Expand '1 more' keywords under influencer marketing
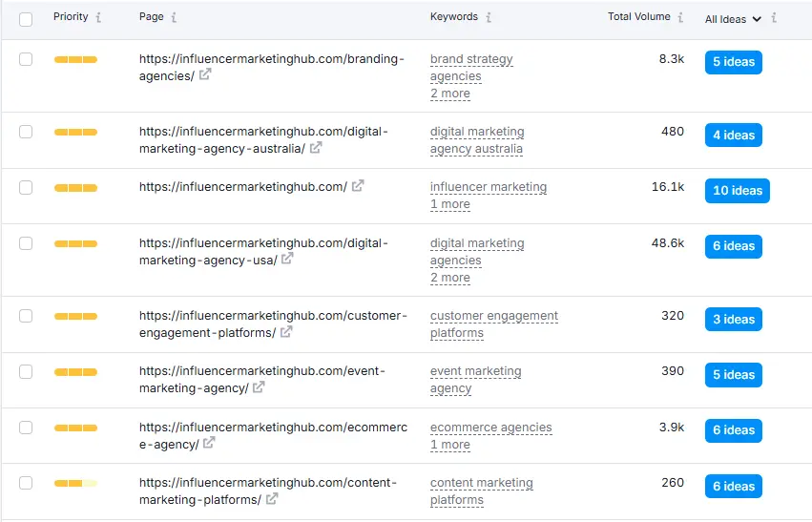This screenshot has width=812, height=522. point(449,204)
